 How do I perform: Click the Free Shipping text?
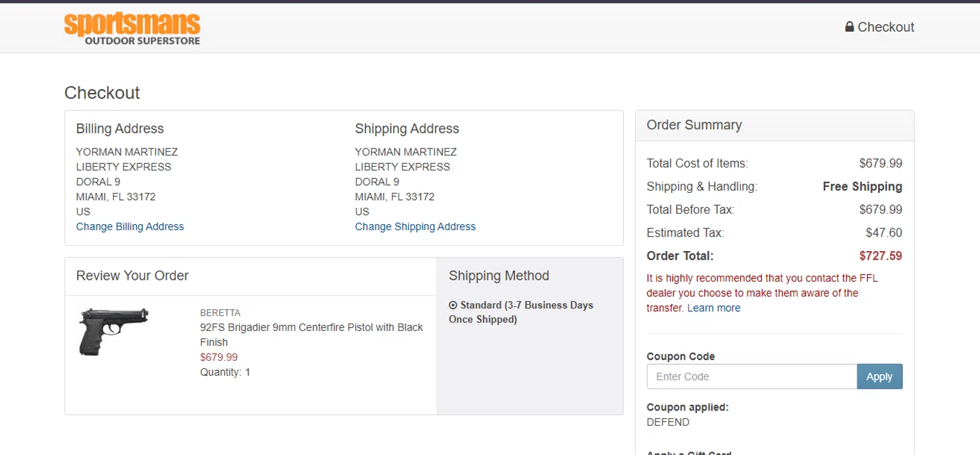coord(862,186)
